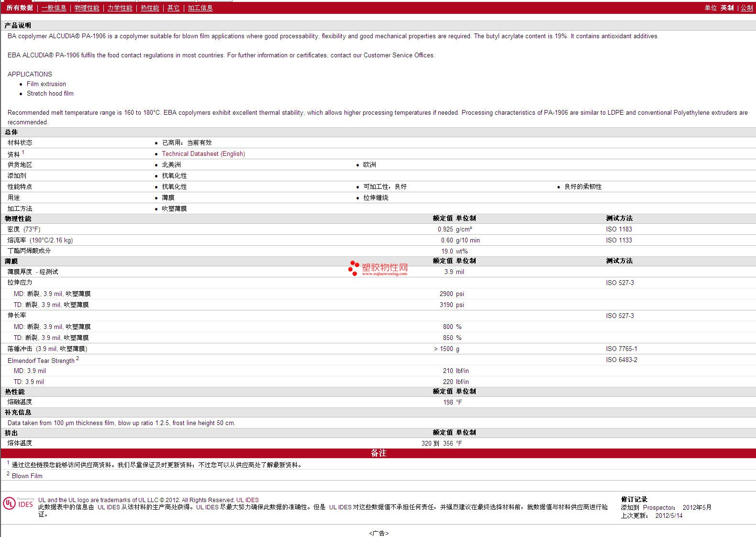The height and width of the screenshot is (537, 756).
Task: Click UL IDES link before 尽最大努力确保
Action: tap(207, 507)
